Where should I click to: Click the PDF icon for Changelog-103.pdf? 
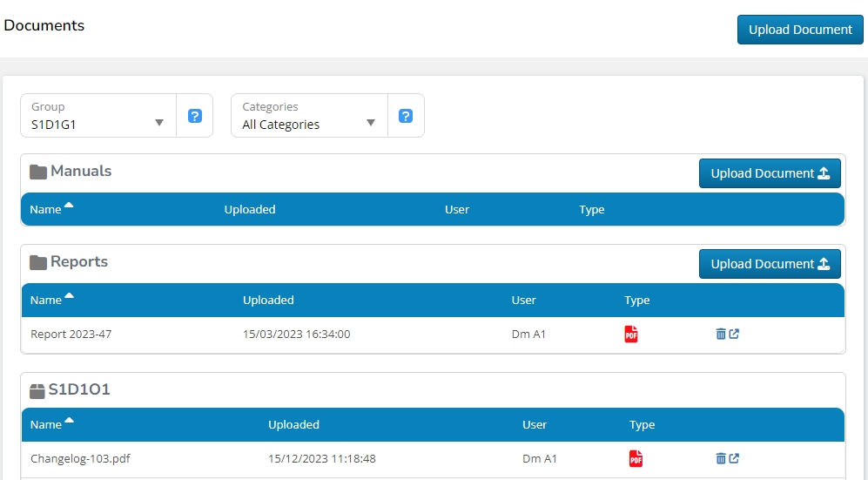click(x=636, y=458)
